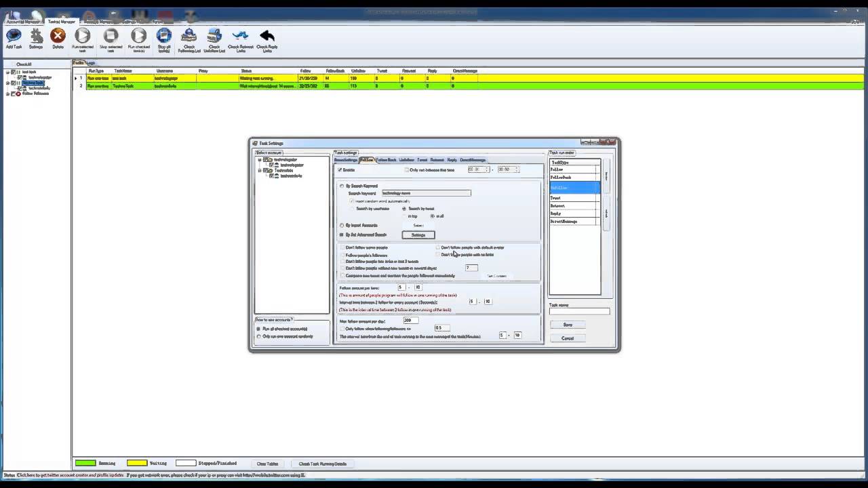The height and width of the screenshot is (488, 868).
Task: Select Tweet in the Task run order list
Action: (574, 198)
